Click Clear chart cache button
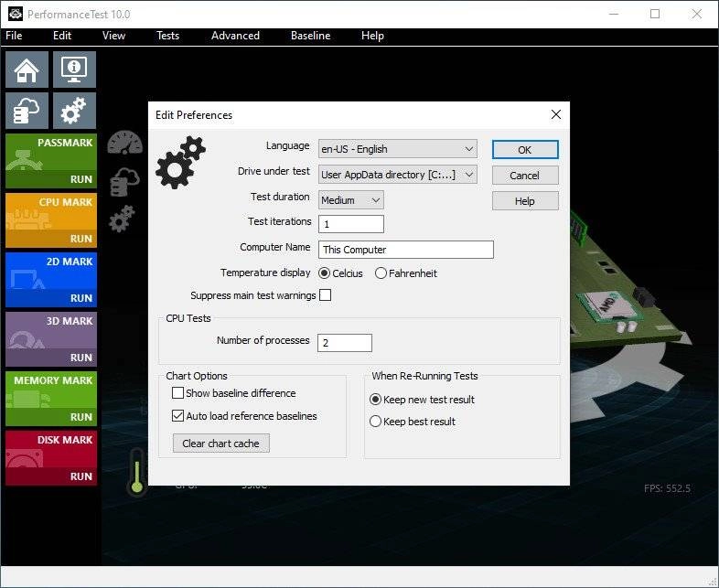Screen dimensions: 719x588 coord(221,444)
